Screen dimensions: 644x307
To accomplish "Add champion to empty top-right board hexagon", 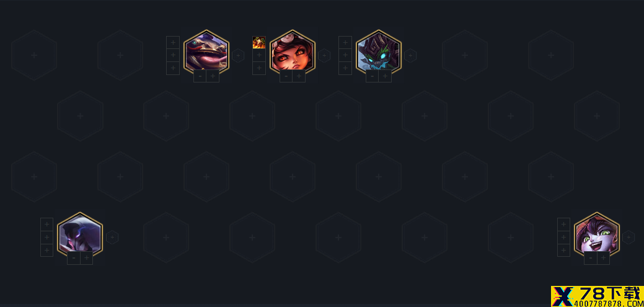I will [551, 55].
